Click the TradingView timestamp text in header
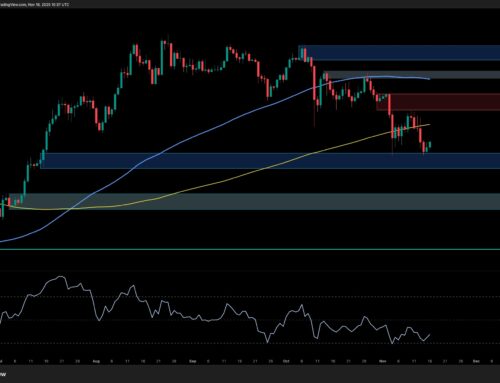Image resolution: width=500 pixels, height=383 pixels. 34,5
